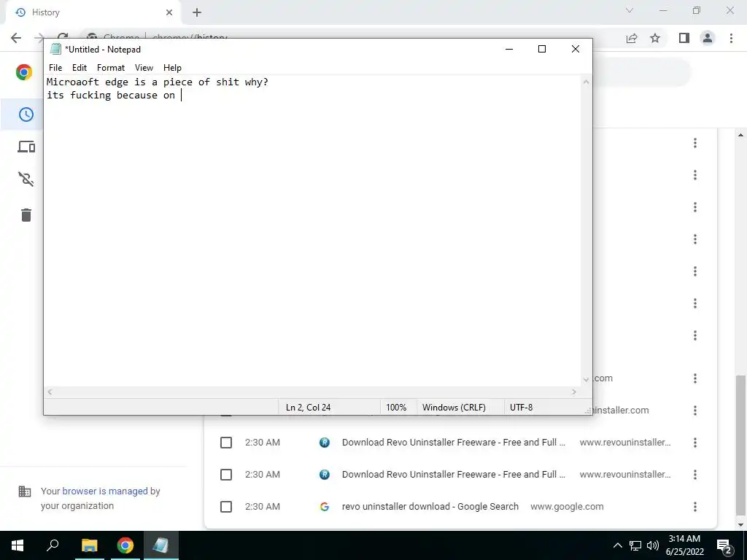Maximize the Notepad window
The image size is (747, 560).
coord(542,49)
